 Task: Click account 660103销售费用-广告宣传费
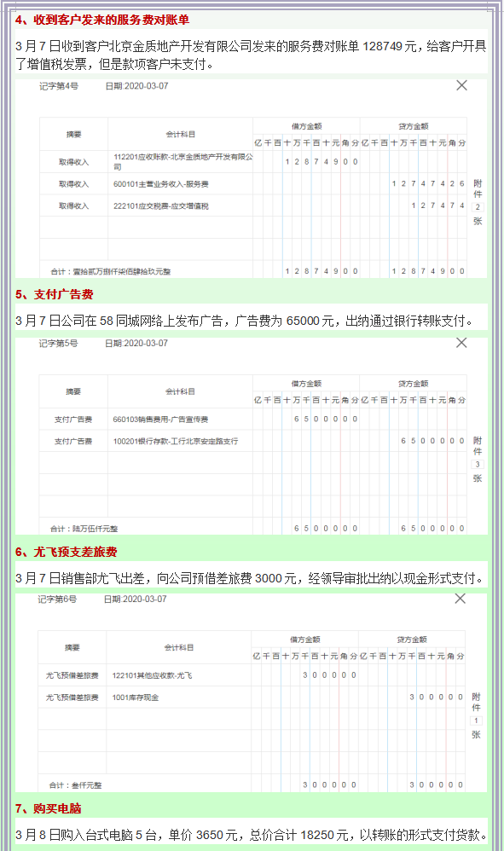[x=160, y=419]
